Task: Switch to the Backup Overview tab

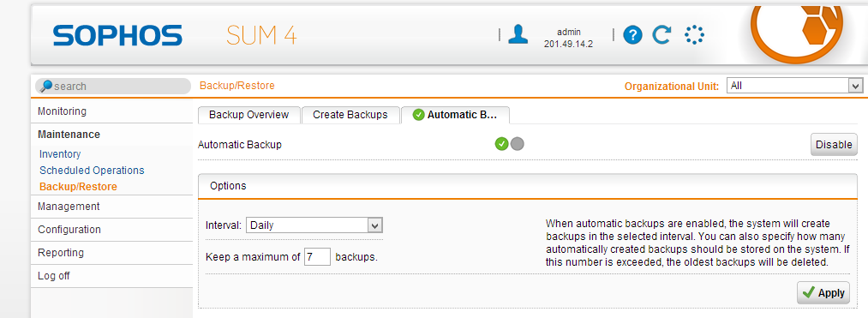Action: tap(248, 115)
